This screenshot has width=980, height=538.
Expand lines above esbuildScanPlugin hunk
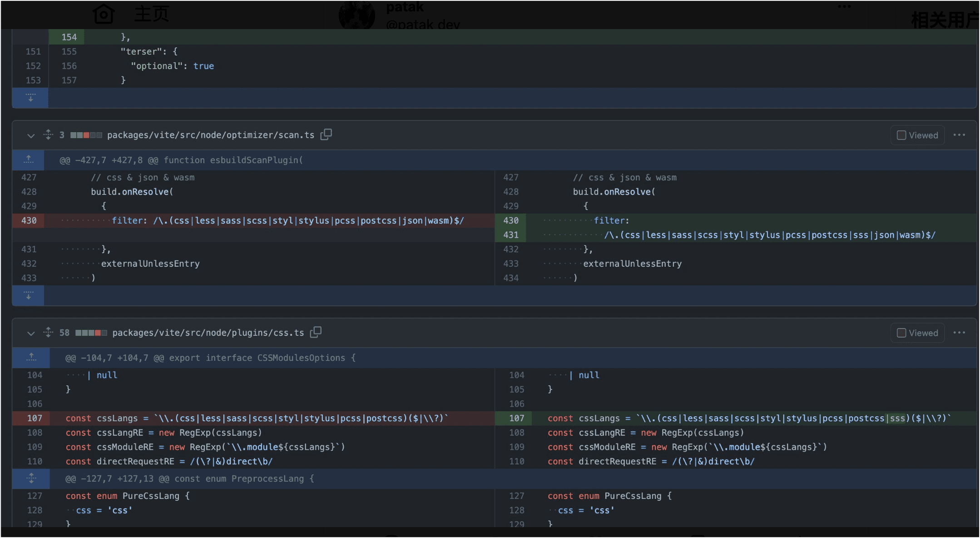point(29,159)
